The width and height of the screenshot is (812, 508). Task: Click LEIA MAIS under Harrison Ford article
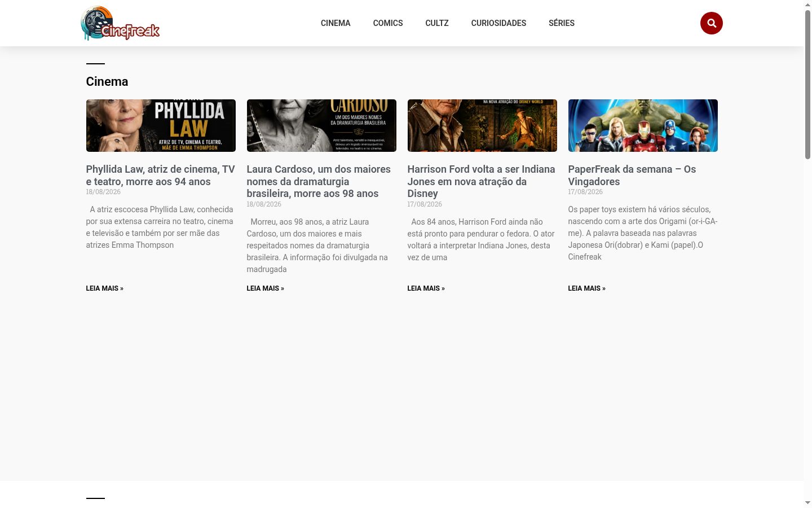point(426,288)
